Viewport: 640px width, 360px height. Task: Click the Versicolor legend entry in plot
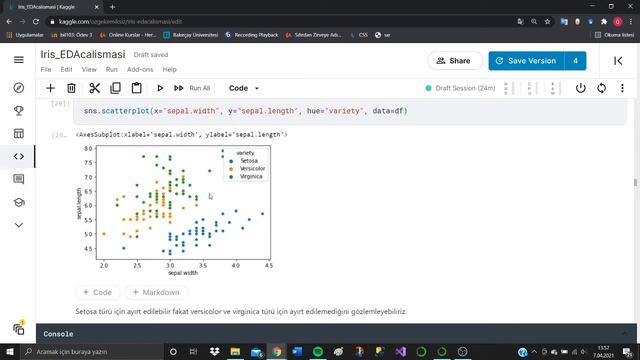click(x=247, y=169)
